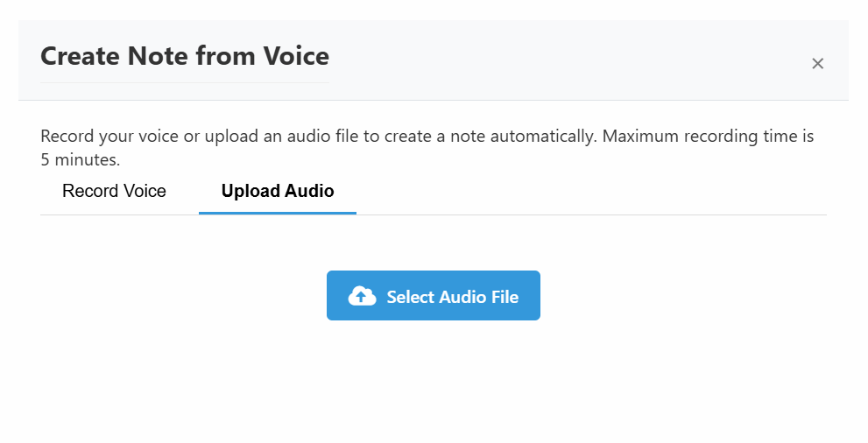Image resolution: width=868 pixels, height=443 pixels.
Task: Click the blue underline beneath Upload Audio
Action: (x=278, y=213)
